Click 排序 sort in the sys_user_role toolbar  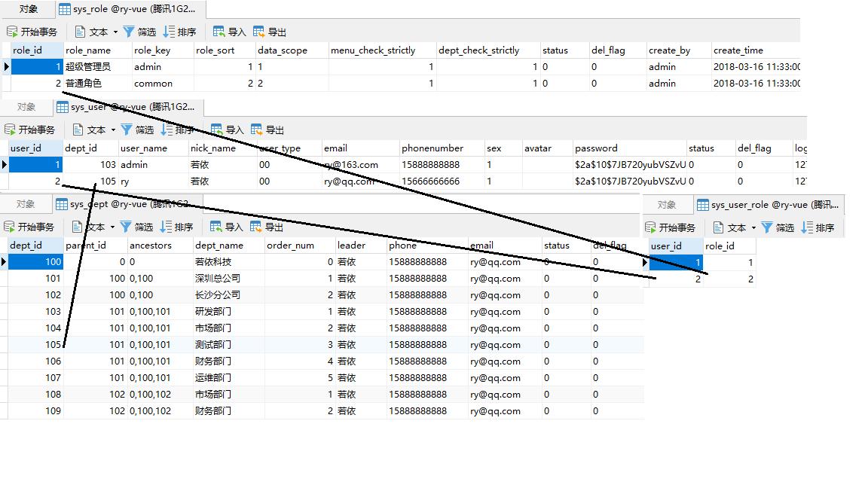click(817, 227)
